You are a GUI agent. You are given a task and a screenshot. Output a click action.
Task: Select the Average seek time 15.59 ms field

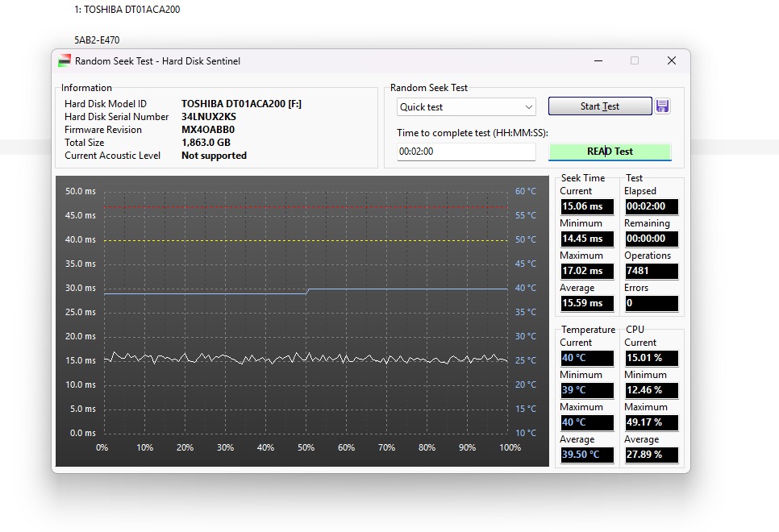coord(586,303)
